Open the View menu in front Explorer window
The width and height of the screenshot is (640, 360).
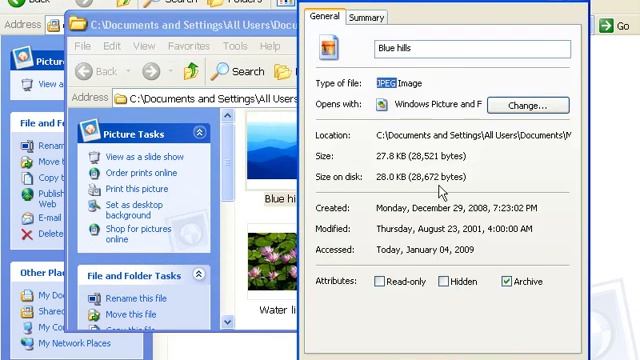144,46
